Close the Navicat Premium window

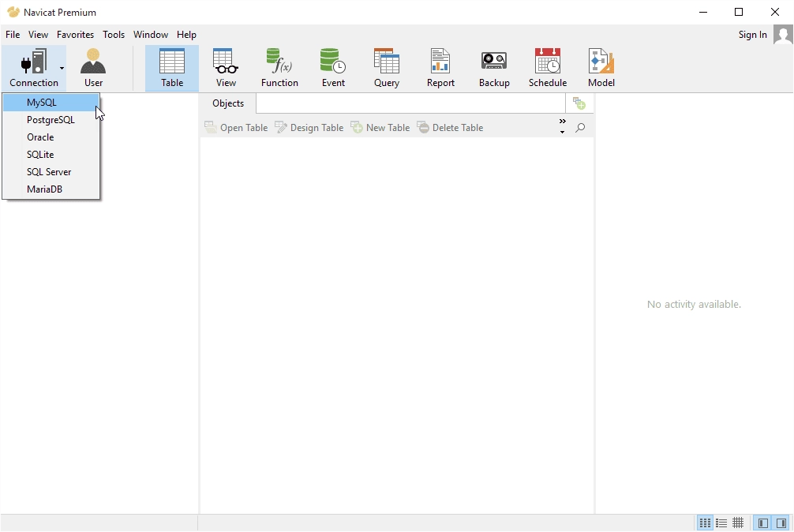pyautogui.click(x=775, y=12)
